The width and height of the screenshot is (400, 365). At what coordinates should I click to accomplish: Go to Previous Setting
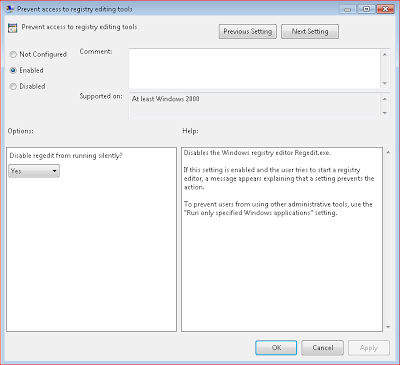pos(248,31)
